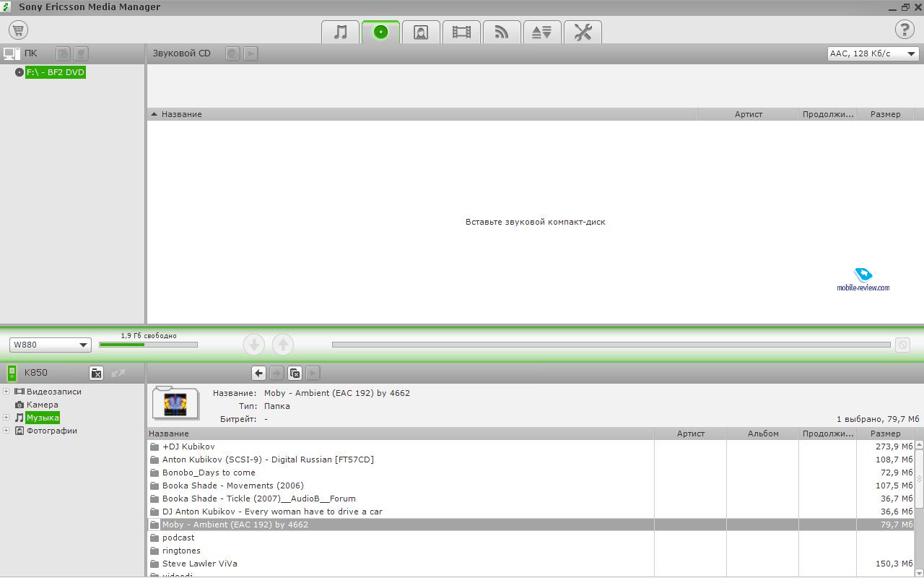Image resolution: width=924 pixels, height=578 pixels.
Task: Click the transfer progress bar
Action: 611,345
